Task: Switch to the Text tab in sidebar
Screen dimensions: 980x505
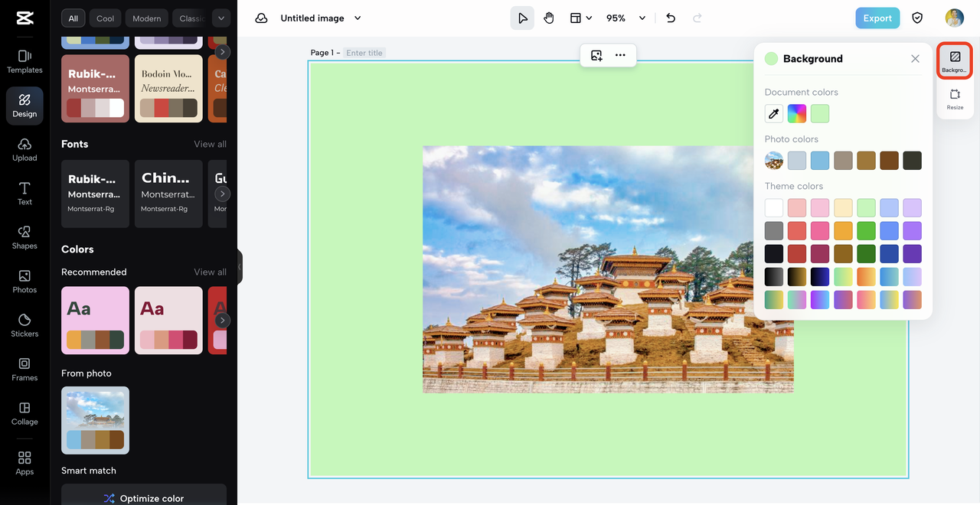Action: coord(24,193)
